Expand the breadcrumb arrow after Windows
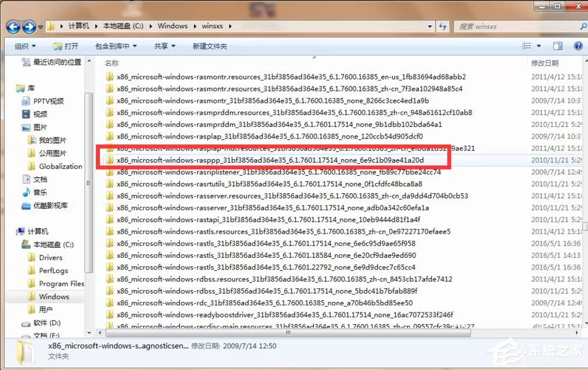Screen dimensions: 588x370 pos(195,26)
